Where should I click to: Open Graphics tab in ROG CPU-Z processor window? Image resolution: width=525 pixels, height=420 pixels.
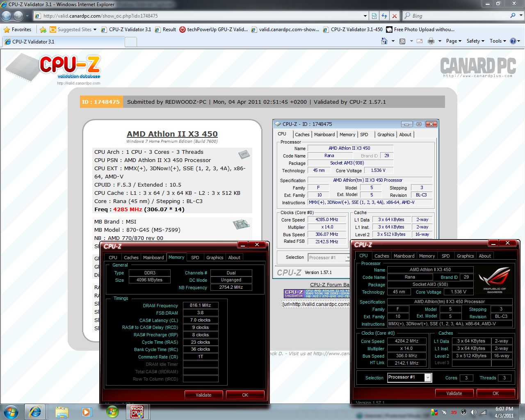465,256
